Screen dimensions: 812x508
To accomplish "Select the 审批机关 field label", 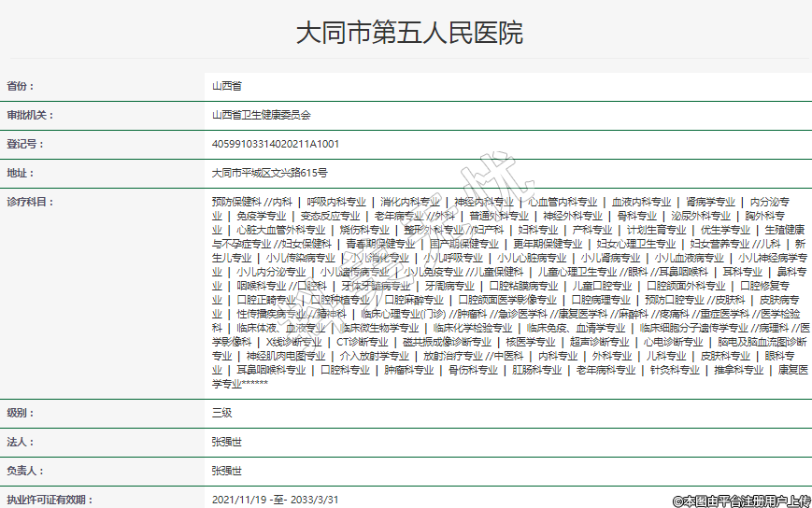I will (31, 115).
